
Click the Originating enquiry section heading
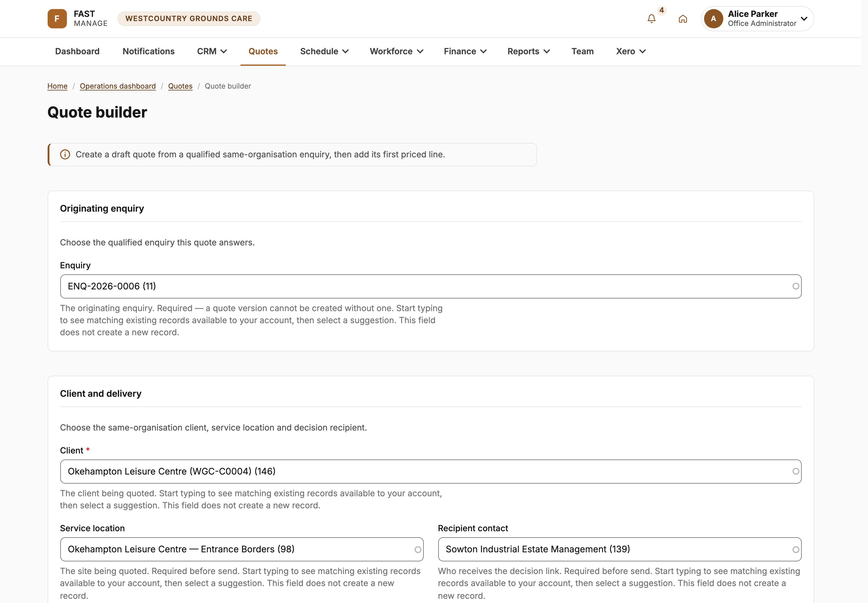[102, 209]
